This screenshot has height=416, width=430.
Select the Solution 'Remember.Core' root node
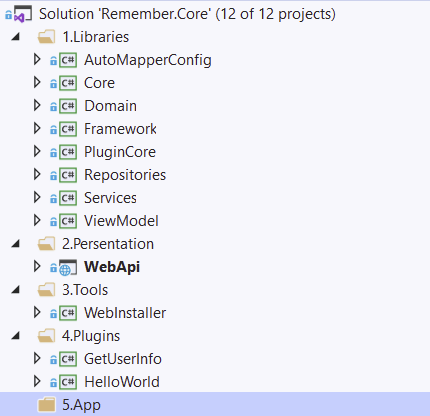coord(187,14)
